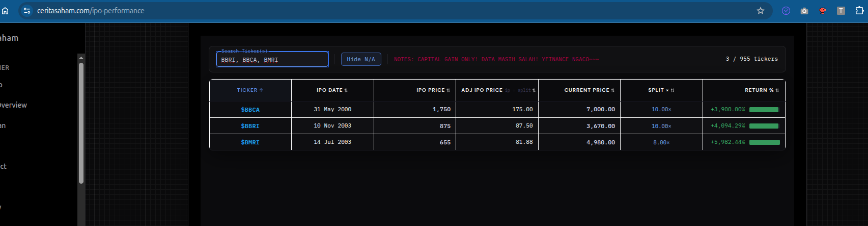
Task: Click the return value +5,982.44%
Action: click(x=727, y=142)
